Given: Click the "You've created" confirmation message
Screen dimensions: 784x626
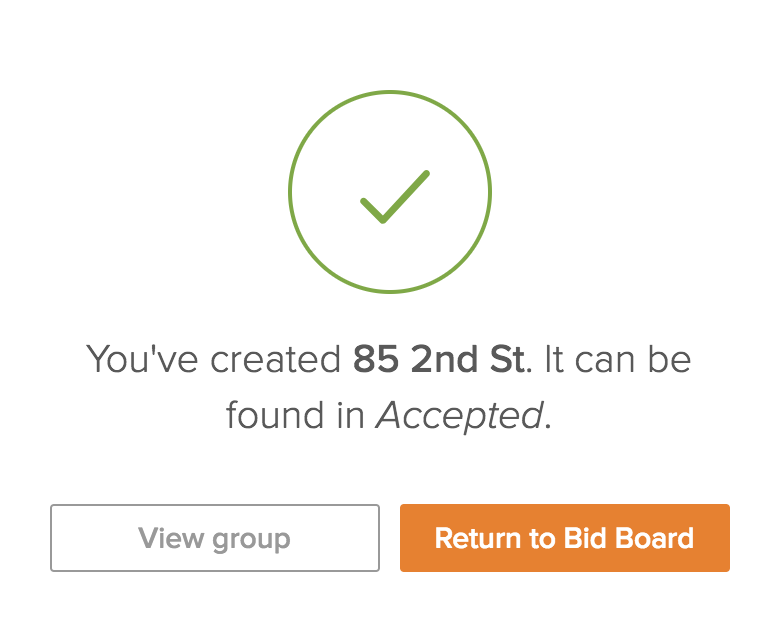Looking at the screenshot, I should click(216, 359).
